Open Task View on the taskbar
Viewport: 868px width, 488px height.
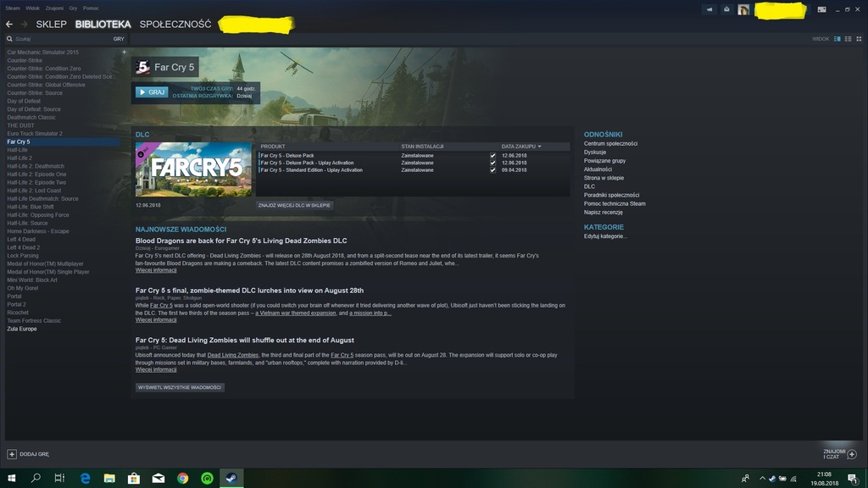pyautogui.click(x=60, y=478)
